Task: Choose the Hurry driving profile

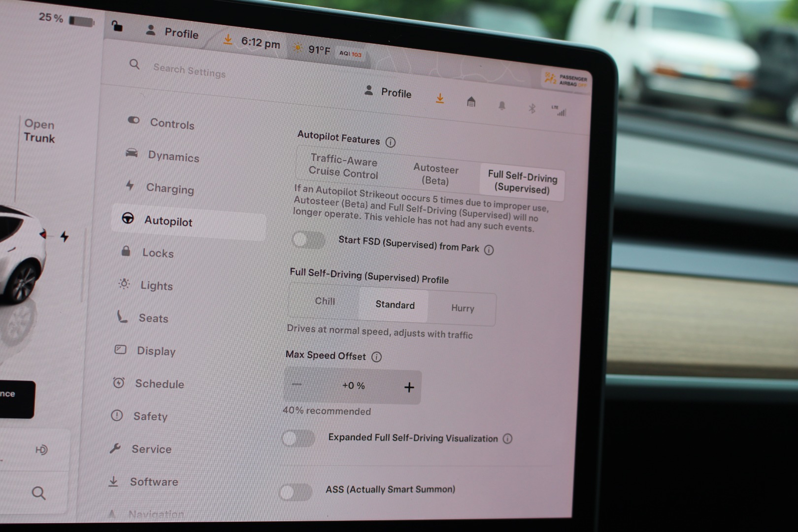Action: coord(462,308)
